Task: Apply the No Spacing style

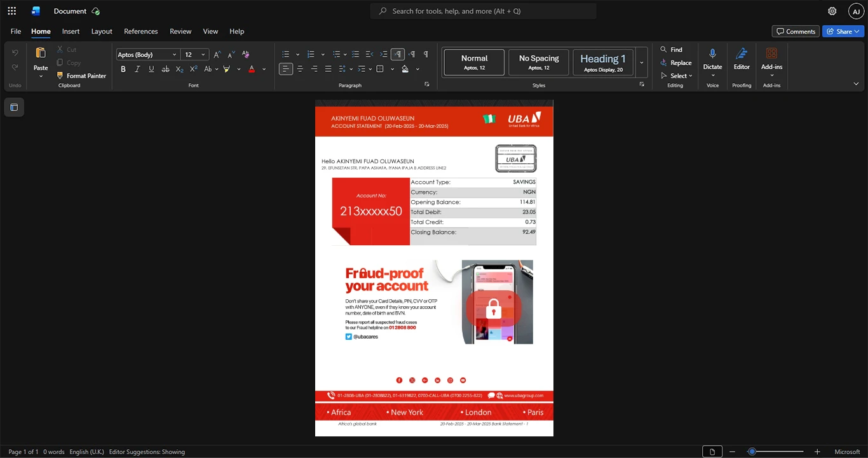Action: coord(539,63)
